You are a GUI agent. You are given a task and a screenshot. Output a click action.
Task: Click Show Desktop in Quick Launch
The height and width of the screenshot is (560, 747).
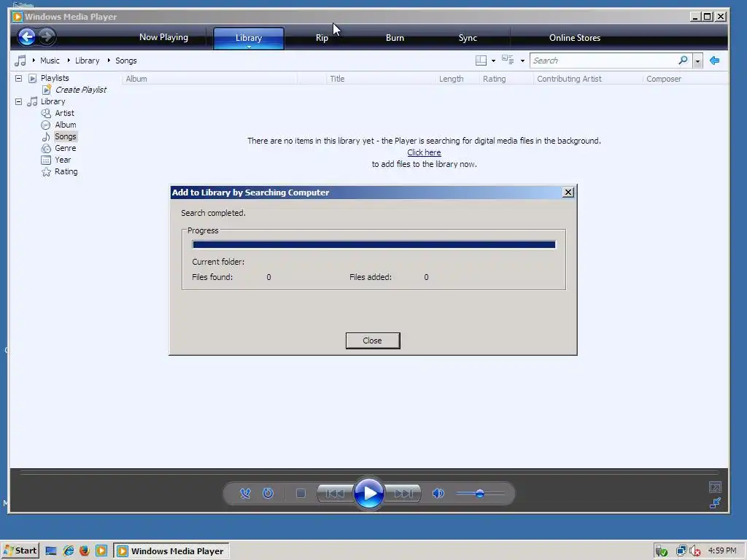(x=51, y=551)
